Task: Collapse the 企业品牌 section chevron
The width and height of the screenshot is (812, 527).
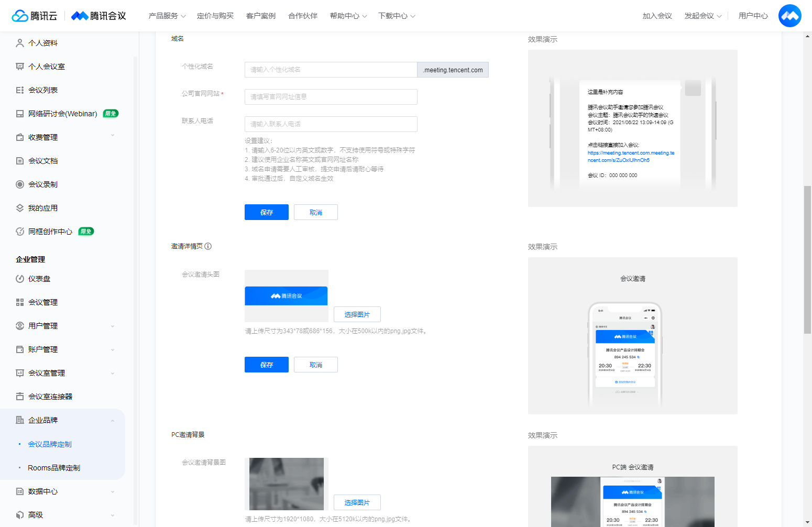Action: [113, 420]
